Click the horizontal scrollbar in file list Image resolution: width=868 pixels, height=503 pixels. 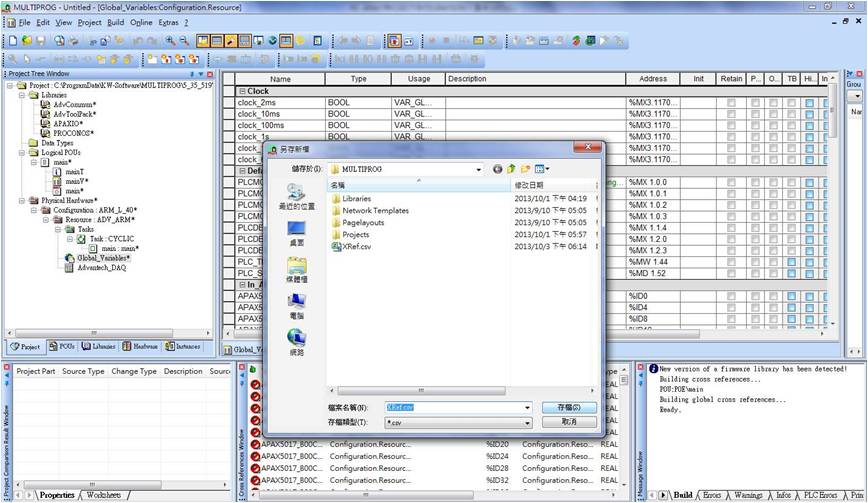421,391
